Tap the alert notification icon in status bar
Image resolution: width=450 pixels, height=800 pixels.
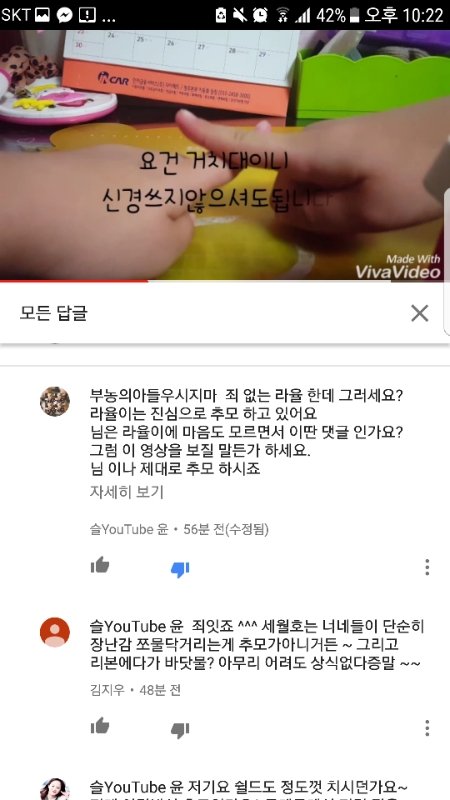(x=87, y=15)
